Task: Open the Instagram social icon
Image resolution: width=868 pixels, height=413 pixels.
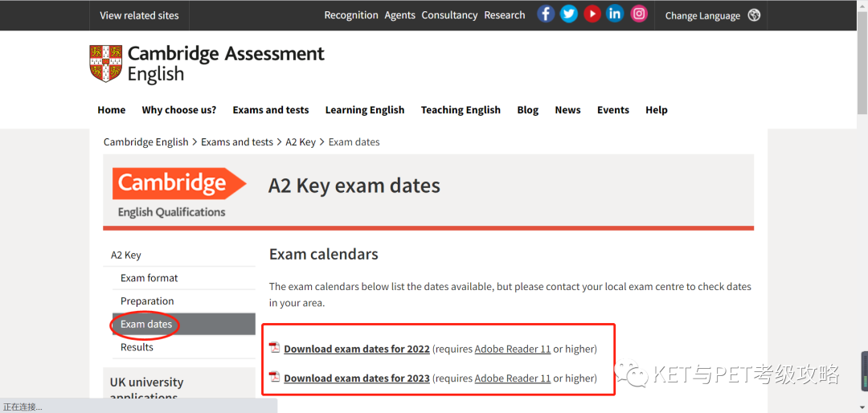Action: click(x=638, y=14)
